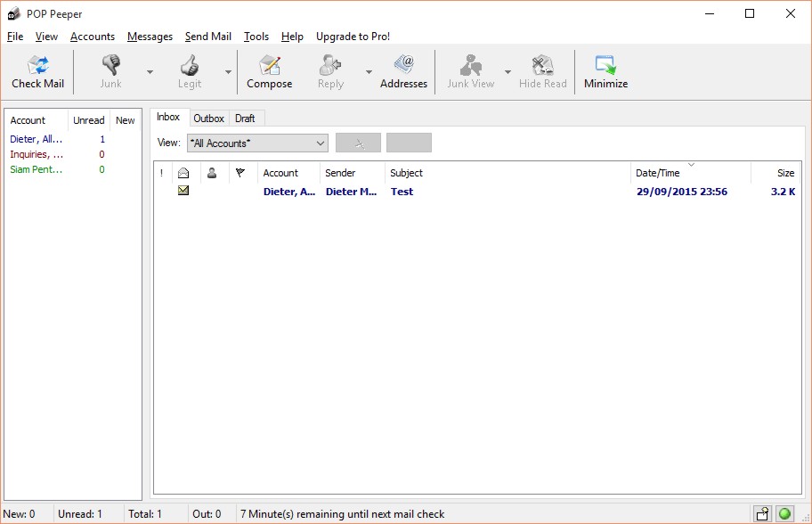Expand the Legit button dropdown arrow
812x524 pixels.
click(228, 72)
